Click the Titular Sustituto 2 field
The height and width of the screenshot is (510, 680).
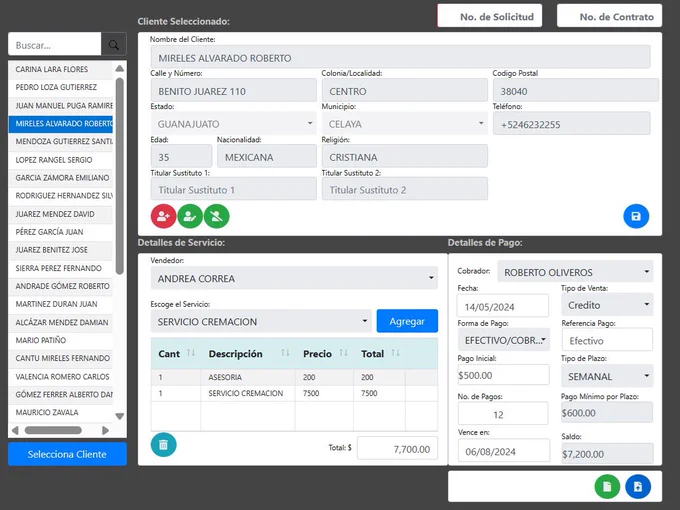coord(405,190)
